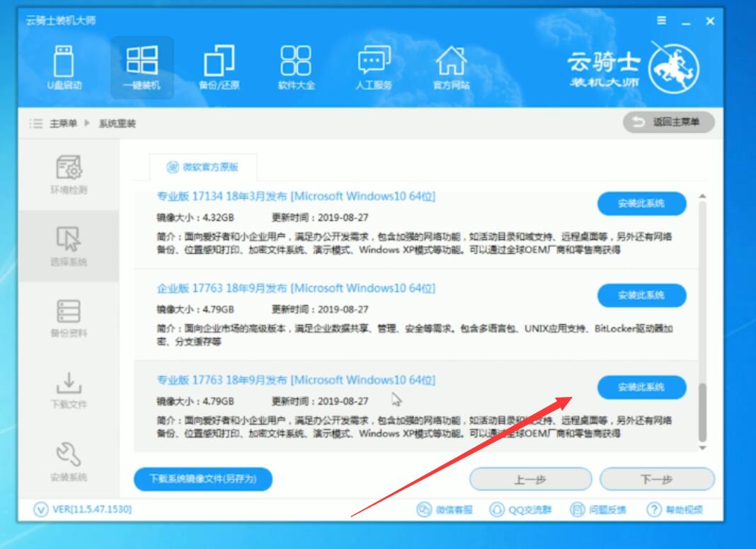
Task: Open 微信客服 in the status bar
Action: point(445,509)
